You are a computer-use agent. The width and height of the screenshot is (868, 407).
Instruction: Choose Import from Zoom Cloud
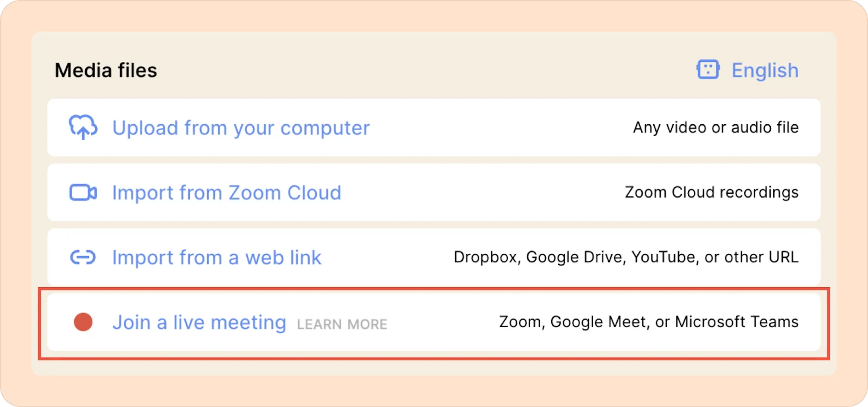pyautogui.click(x=227, y=193)
